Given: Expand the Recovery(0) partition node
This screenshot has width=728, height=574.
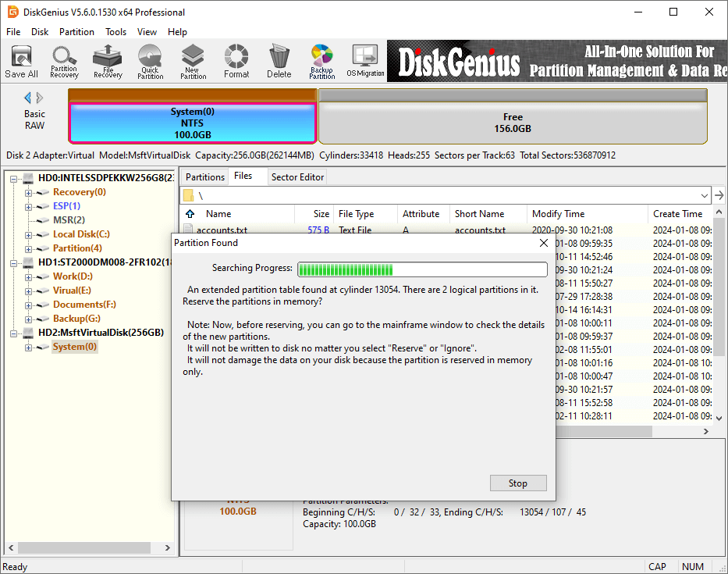Looking at the screenshot, I should [x=28, y=193].
